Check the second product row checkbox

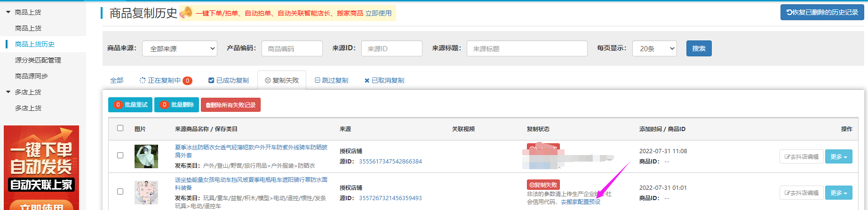[x=120, y=192]
